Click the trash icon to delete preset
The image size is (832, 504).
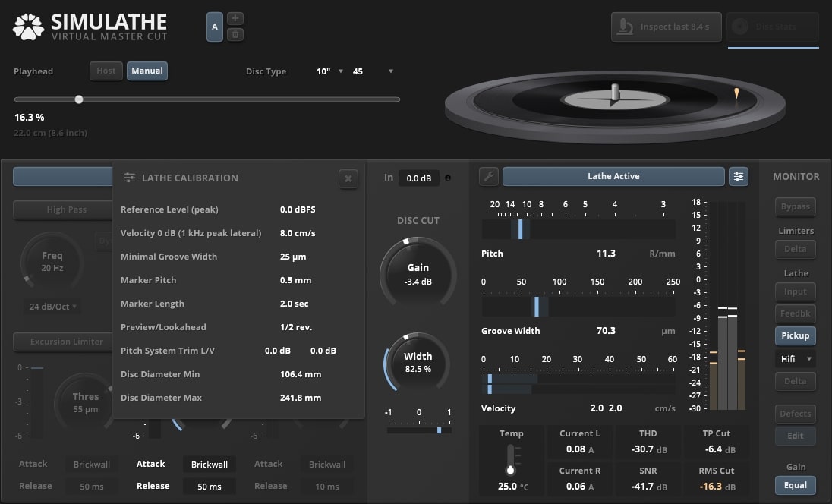coord(235,34)
